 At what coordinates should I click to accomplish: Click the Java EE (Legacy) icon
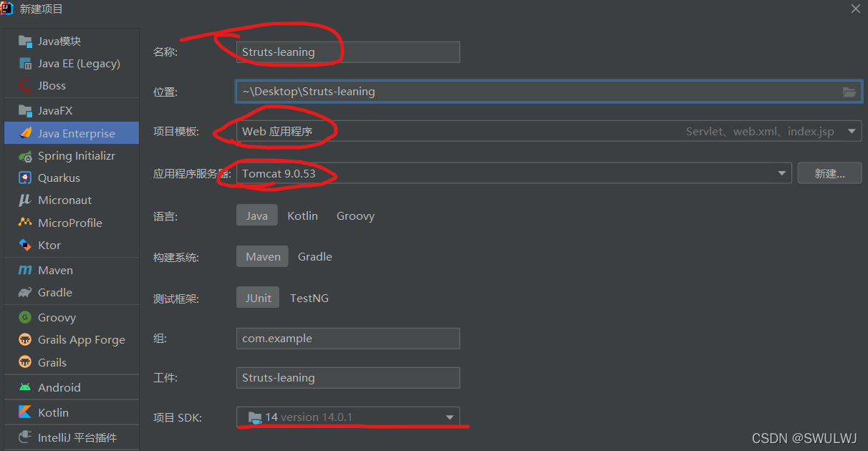click(25, 64)
